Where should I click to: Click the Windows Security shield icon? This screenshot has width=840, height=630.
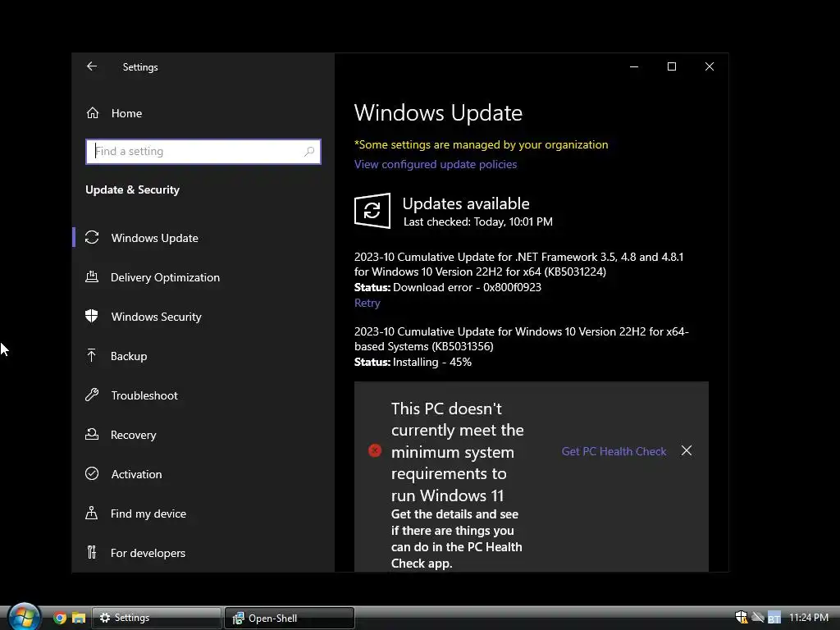coord(92,316)
